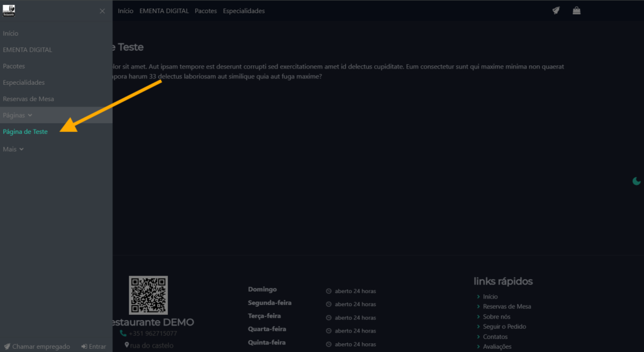644x352 pixels.
Task: Open Especialidades in the top navigation
Action: pos(243,11)
